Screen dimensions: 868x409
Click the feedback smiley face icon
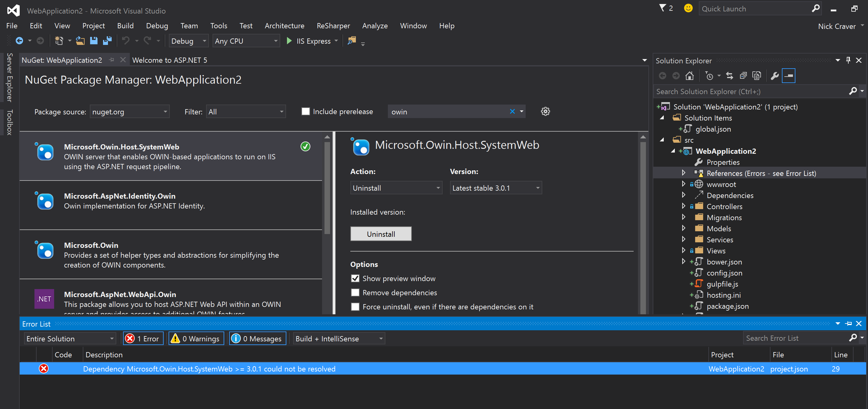[x=688, y=8]
